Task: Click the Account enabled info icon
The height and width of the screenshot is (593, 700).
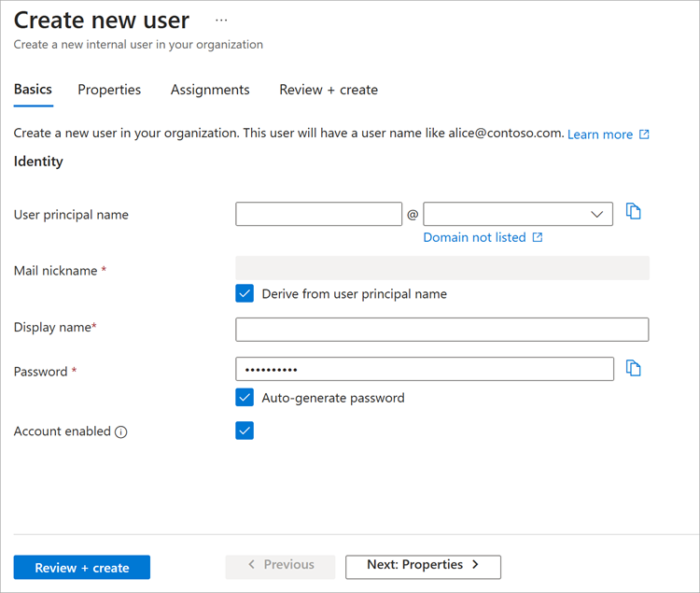Action: (120, 432)
